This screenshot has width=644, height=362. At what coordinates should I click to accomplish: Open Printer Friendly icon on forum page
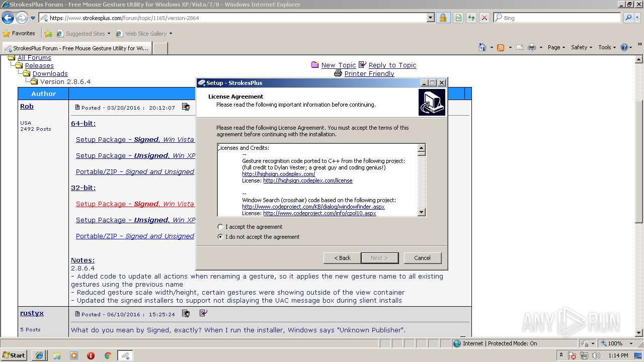tap(338, 73)
